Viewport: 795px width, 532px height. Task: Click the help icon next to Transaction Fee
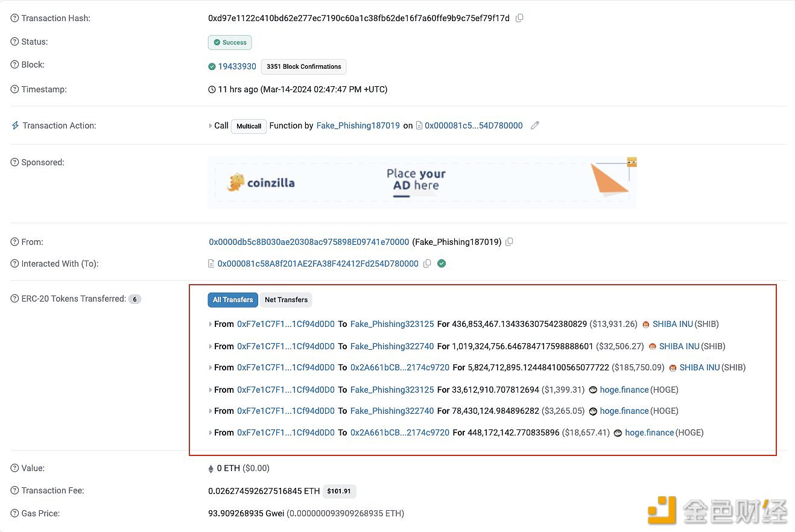coord(14,491)
